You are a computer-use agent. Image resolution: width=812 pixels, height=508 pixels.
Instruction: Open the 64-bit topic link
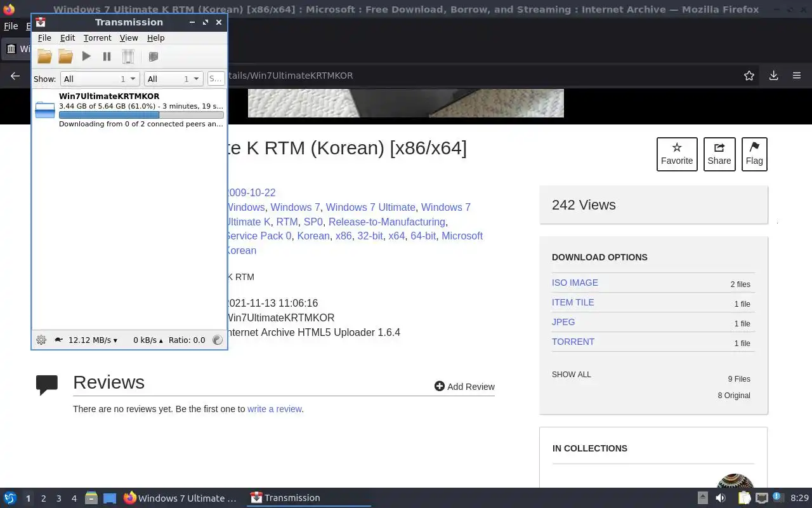click(423, 236)
